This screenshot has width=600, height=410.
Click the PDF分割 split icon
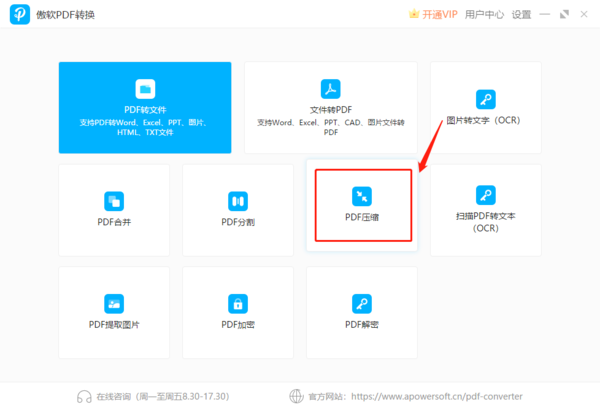coord(238,201)
